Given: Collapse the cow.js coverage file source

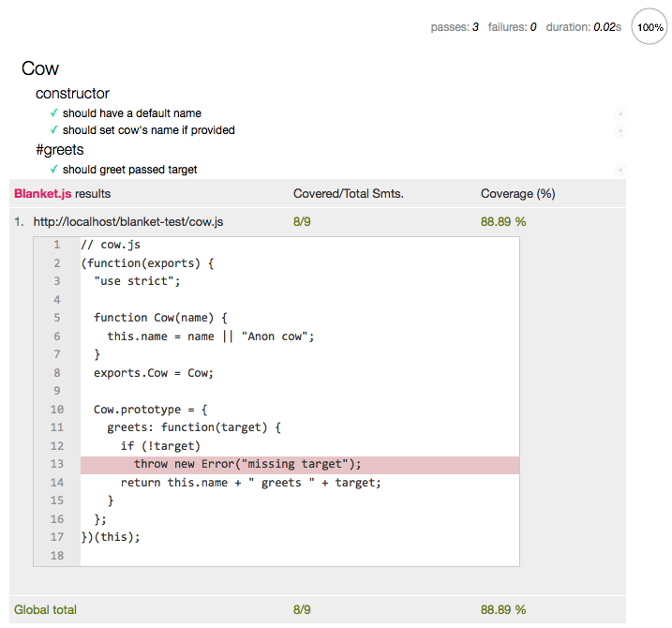Looking at the screenshot, I should click(127, 222).
